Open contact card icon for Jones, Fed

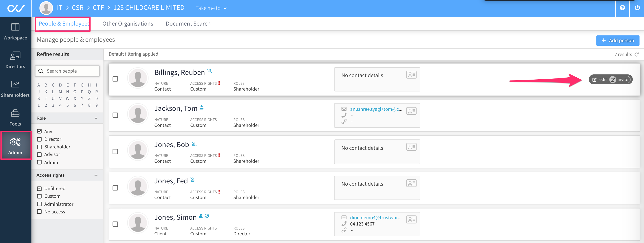tap(411, 183)
